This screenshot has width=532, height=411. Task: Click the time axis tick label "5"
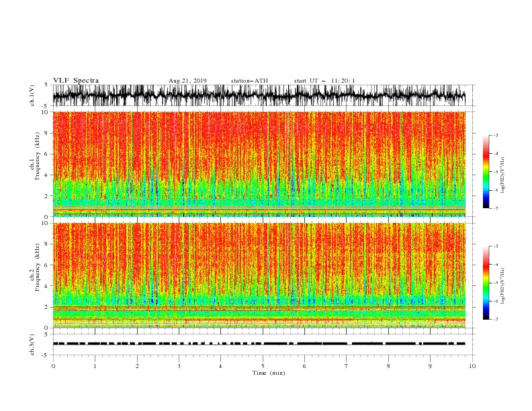263,366
